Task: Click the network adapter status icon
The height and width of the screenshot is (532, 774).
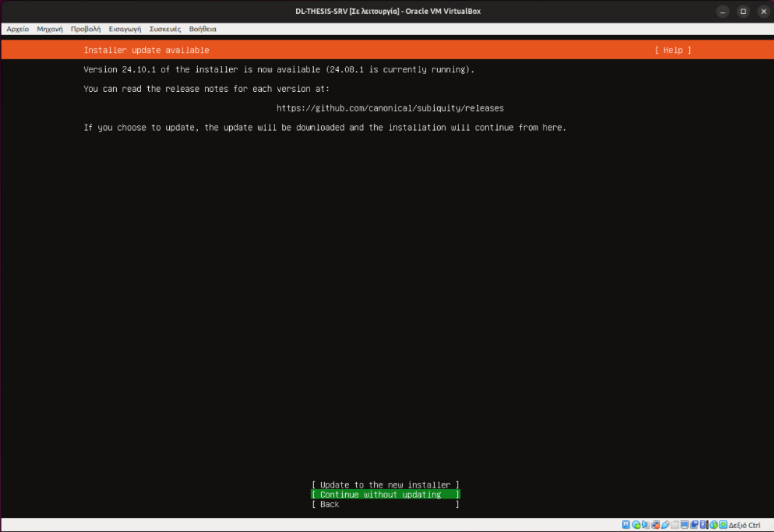Action: tap(655, 525)
